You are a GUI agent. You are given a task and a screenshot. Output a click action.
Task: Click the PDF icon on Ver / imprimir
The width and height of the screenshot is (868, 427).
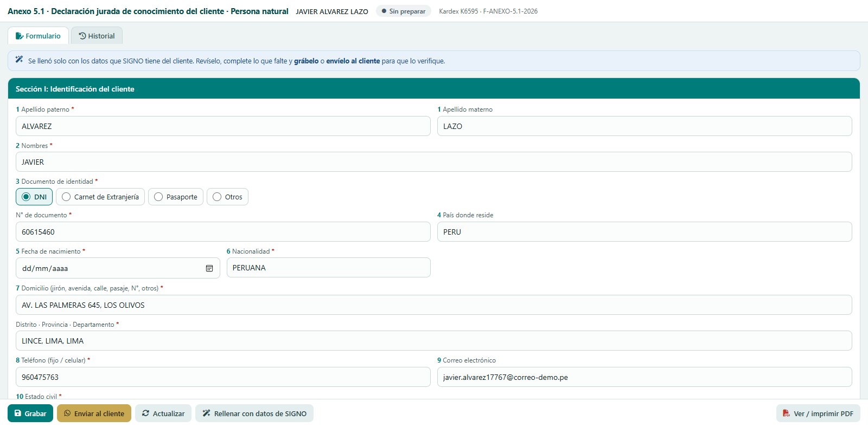click(786, 413)
